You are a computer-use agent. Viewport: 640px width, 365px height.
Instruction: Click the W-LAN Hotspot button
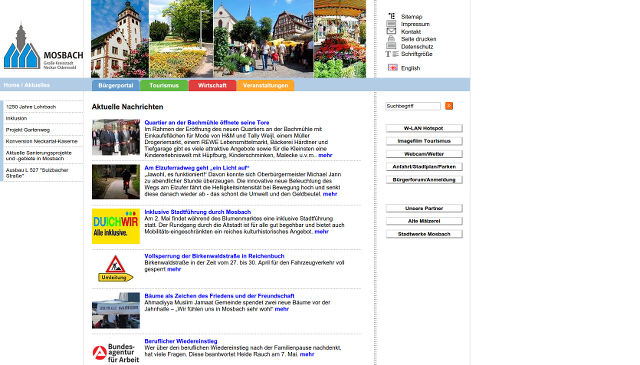tap(424, 128)
